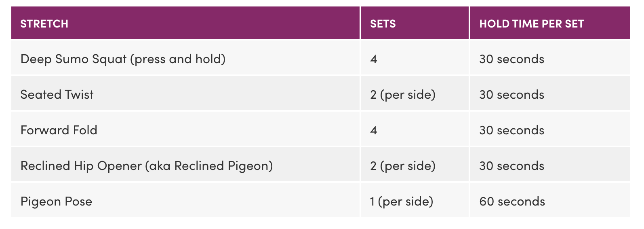The width and height of the screenshot is (644, 229).
Task: Click the sets value for Reclined Hip Opener
Action: click(402, 166)
